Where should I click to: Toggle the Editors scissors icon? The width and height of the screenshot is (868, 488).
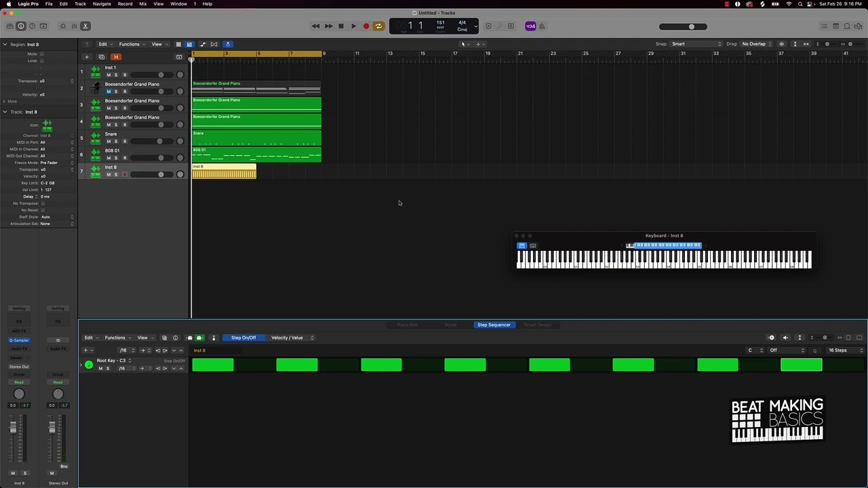coord(85,26)
